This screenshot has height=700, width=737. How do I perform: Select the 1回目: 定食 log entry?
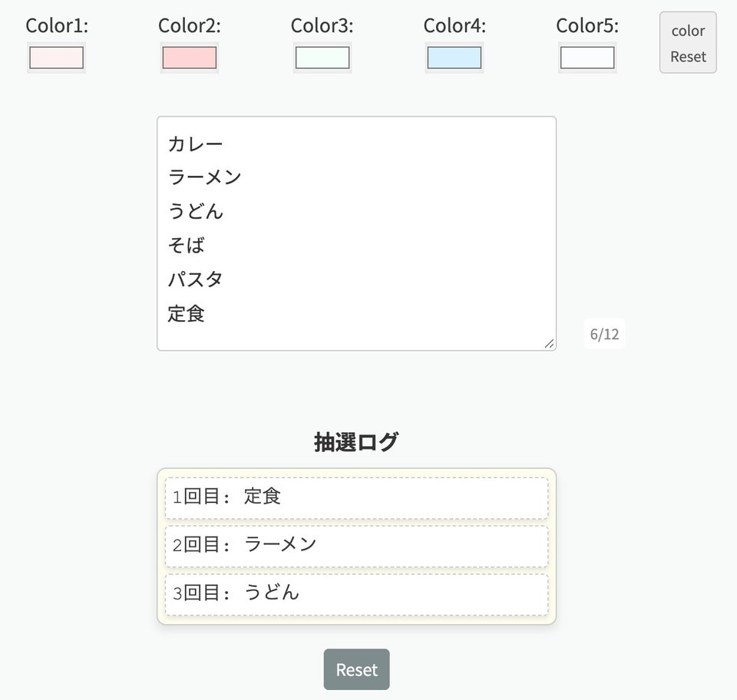coord(357,498)
